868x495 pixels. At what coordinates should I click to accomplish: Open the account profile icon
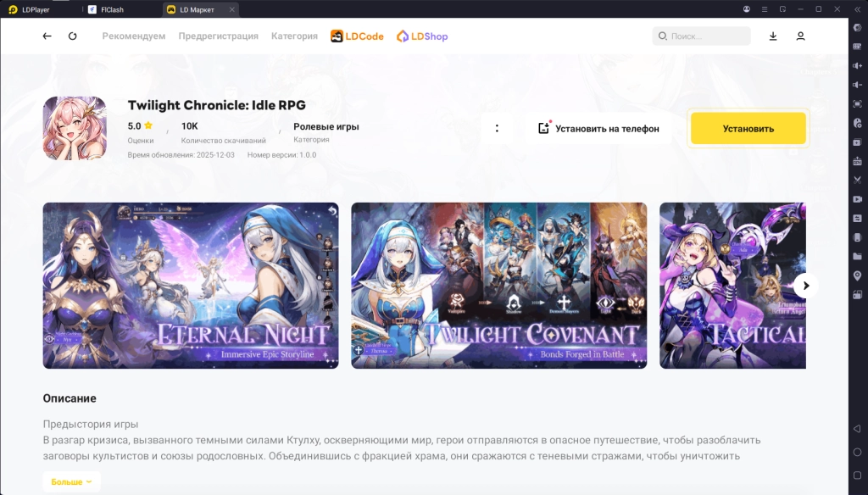coord(801,36)
